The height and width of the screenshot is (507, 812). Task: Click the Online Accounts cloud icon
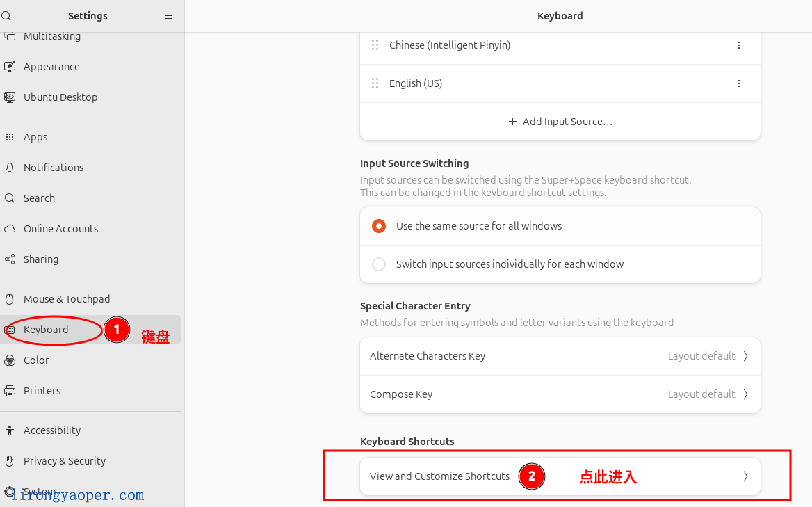click(10, 228)
